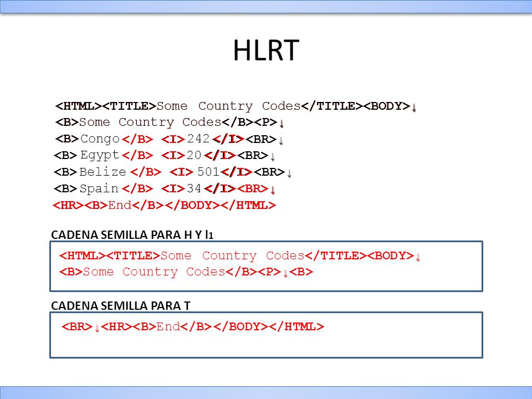Select the word 'Egypt' in the code

[x=100, y=155]
